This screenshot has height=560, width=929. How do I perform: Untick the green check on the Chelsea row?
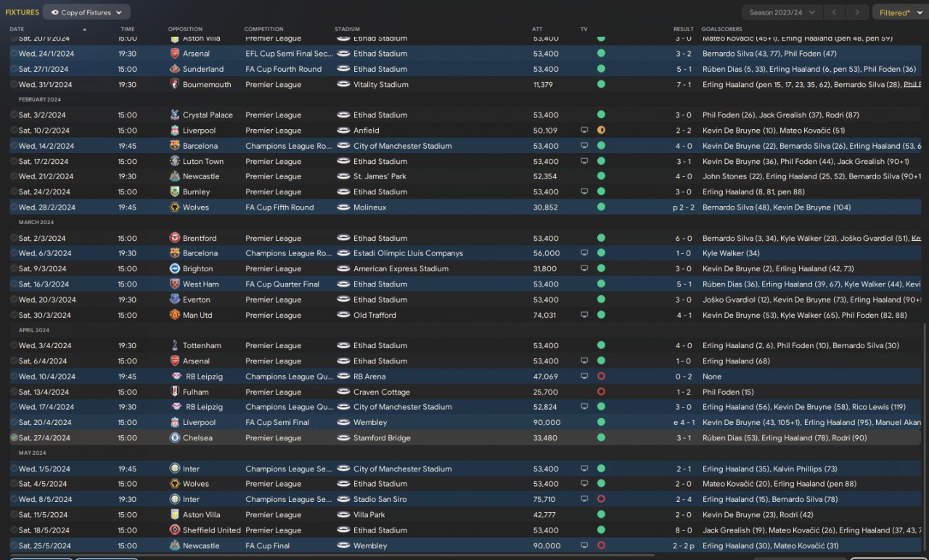pyautogui.click(x=14, y=437)
